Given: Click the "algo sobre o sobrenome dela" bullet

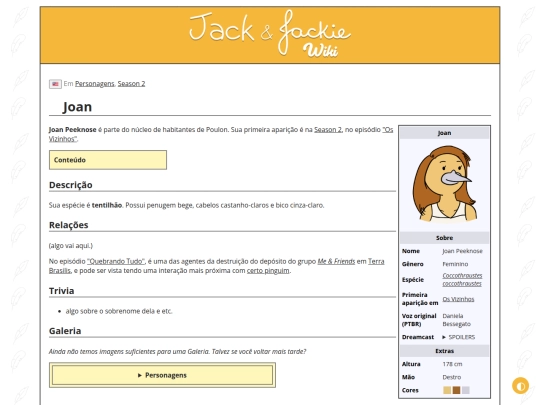Looking at the screenshot, I should [119, 311].
